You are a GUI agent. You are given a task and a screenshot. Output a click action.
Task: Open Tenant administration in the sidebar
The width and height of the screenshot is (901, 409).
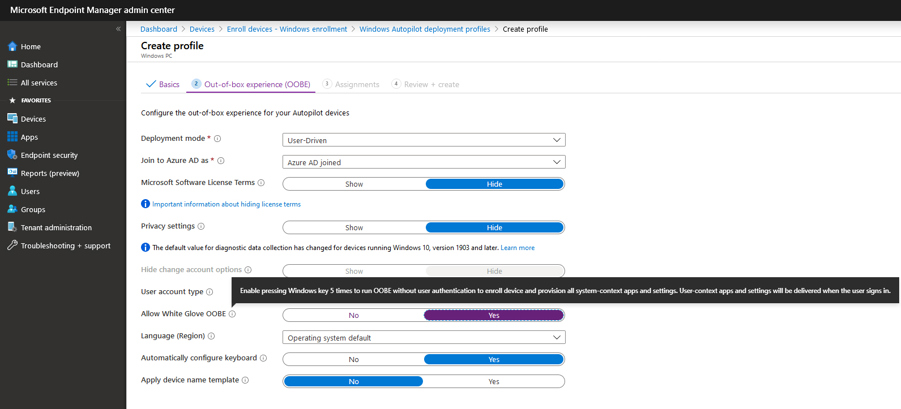pos(56,227)
